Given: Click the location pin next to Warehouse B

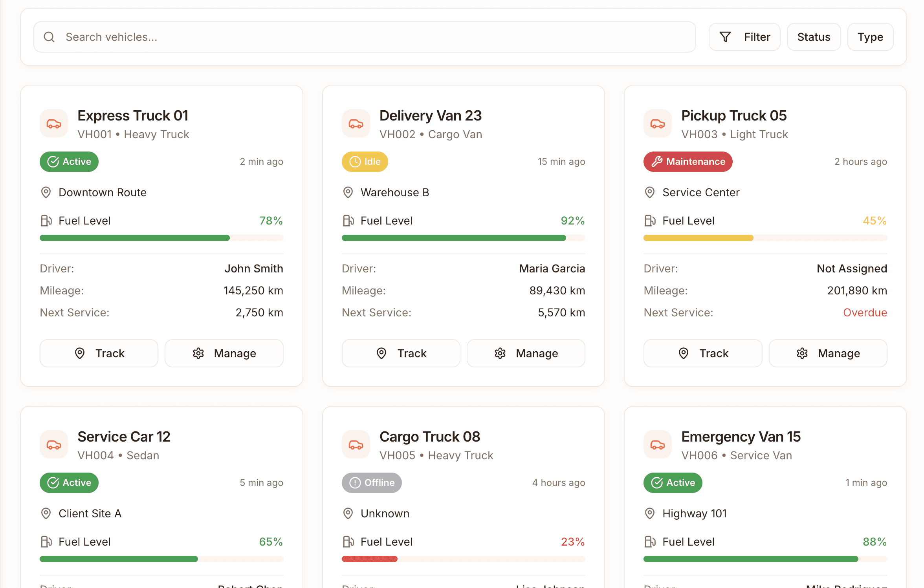Looking at the screenshot, I should [347, 192].
